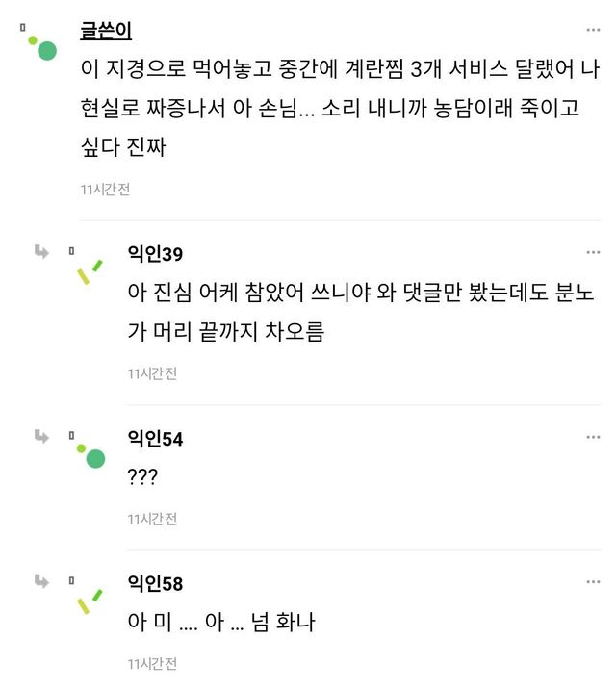Image resolution: width=616 pixels, height=690 pixels.
Task: Expand the more options for 익인58's comment
Action: pos(593,581)
